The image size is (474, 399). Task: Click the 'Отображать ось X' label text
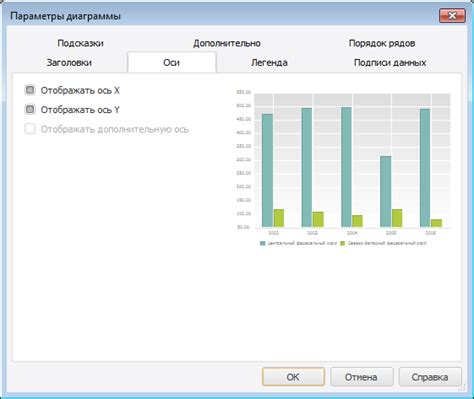pos(80,90)
